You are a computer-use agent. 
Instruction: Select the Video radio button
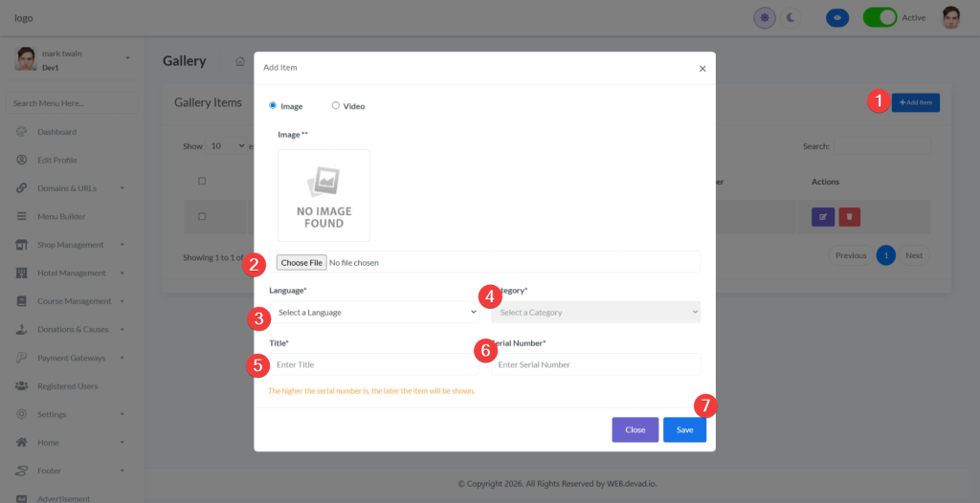(336, 105)
